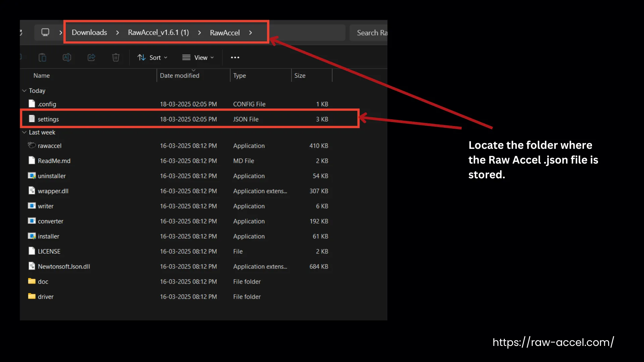644x362 pixels.
Task: Click RawAccel breadcrumb folder
Action: click(x=225, y=33)
